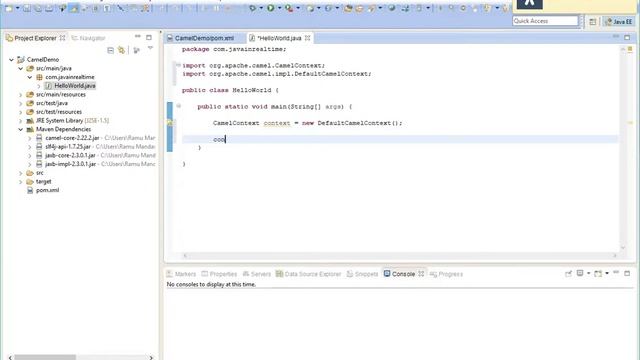
Task: Expand the HelloWorld.java node
Action: click(x=39, y=86)
